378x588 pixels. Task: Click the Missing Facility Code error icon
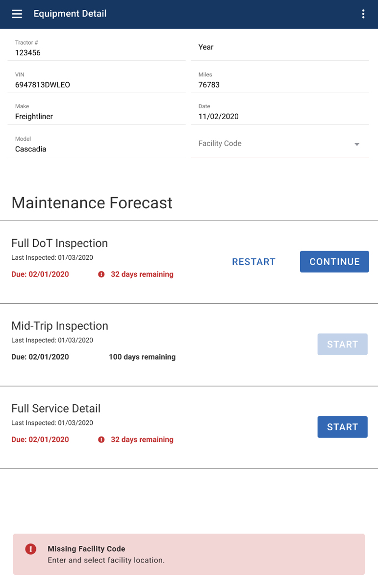(31, 549)
